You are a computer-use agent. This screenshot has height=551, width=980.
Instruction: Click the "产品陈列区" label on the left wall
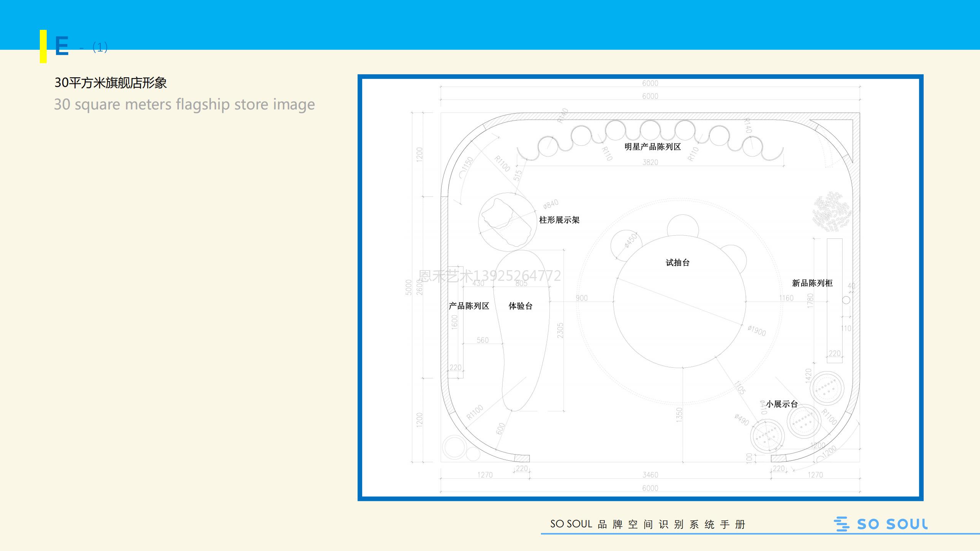click(x=469, y=306)
